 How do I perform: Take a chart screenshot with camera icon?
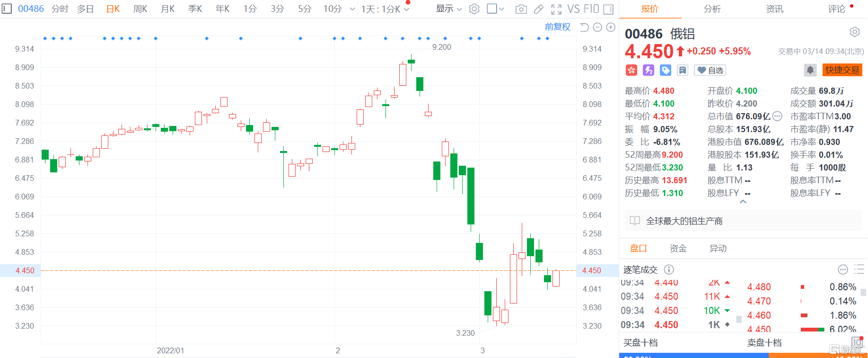click(521, 9)
